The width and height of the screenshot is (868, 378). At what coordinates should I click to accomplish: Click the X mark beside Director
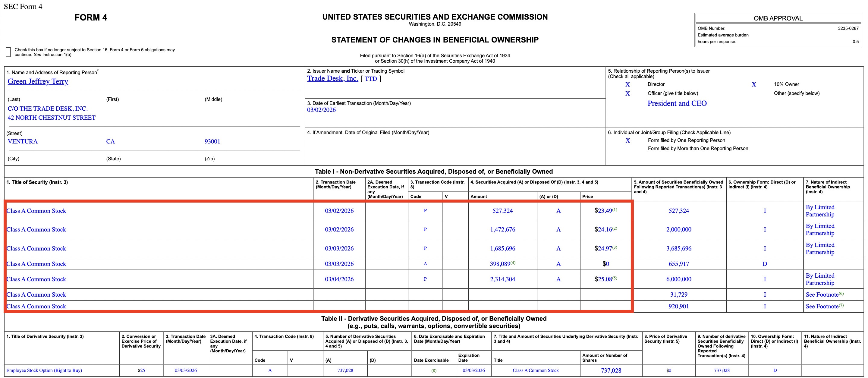[627, 85]
